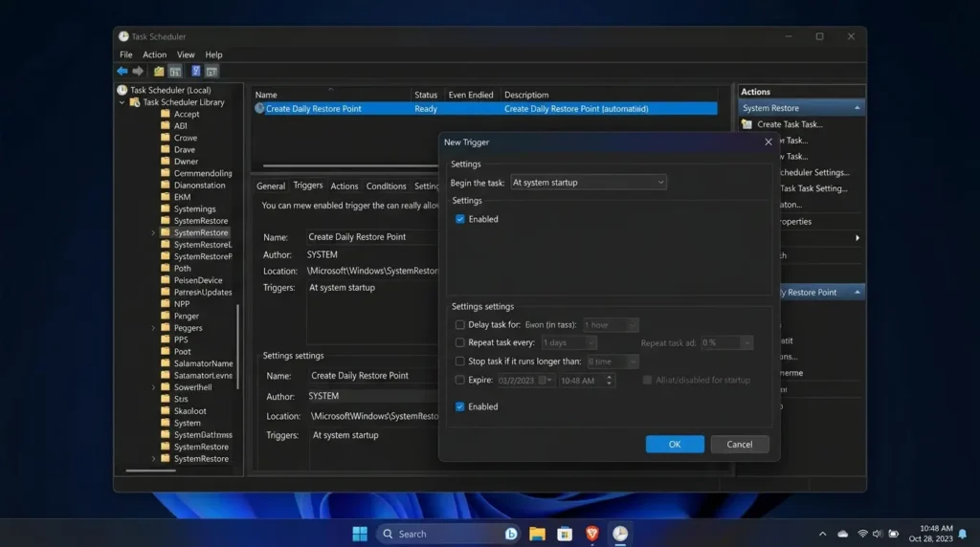The image size is (980, 547).
Task: Open File Explorer from the taskbar
Action: point(538,534)
